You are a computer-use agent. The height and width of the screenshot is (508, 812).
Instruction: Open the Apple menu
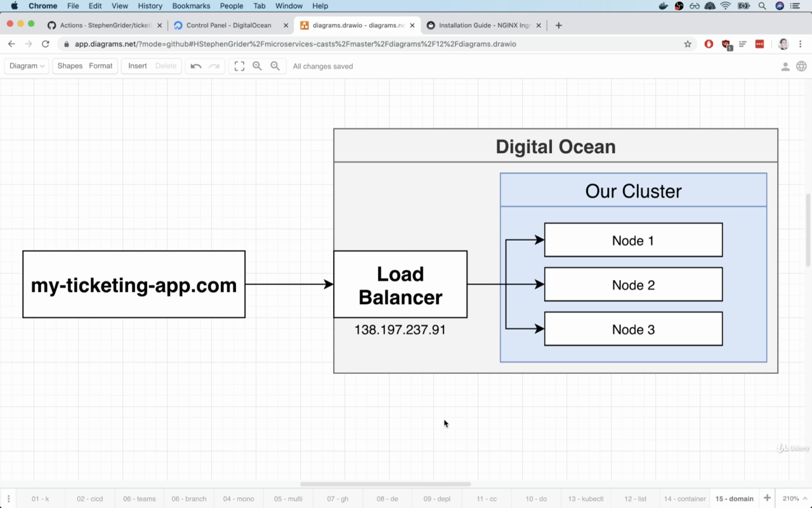tap(14, 6)
